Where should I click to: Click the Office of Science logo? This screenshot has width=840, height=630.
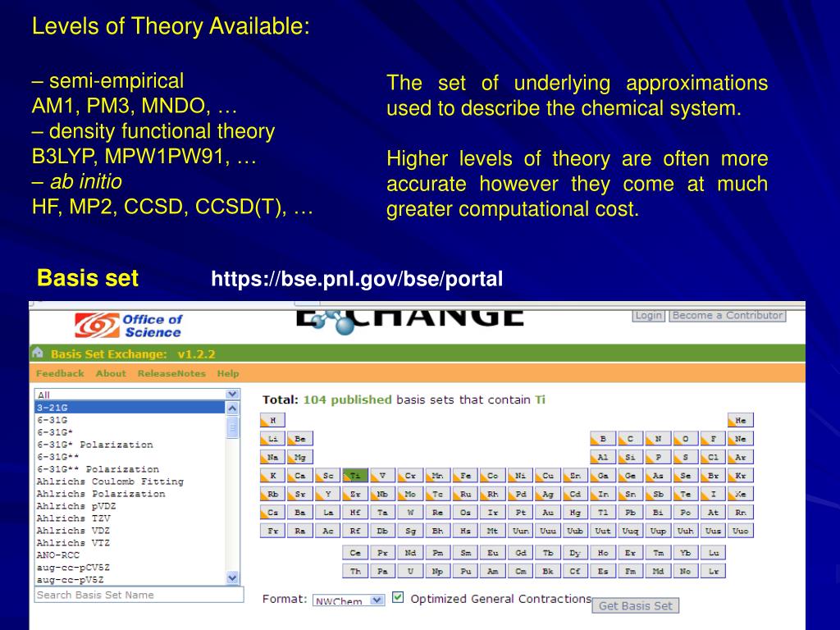[x=128, y=326]
